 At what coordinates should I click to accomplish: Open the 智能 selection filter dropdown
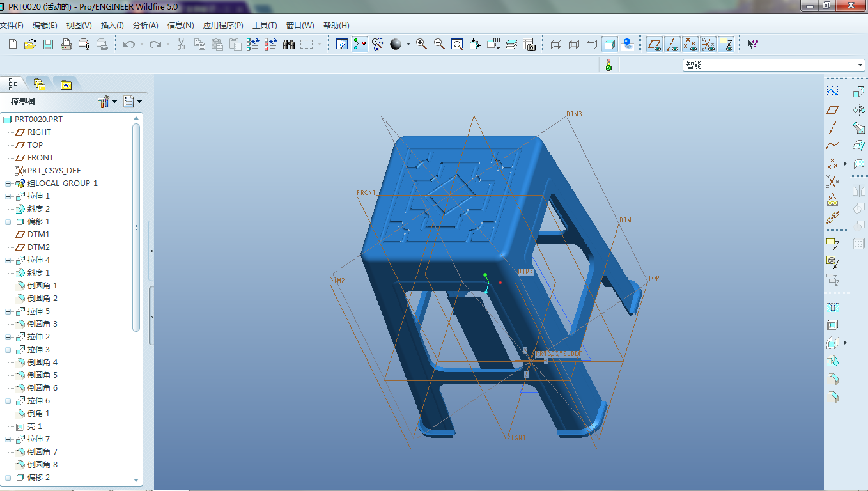pyautogui.click(x=860, y=65)
